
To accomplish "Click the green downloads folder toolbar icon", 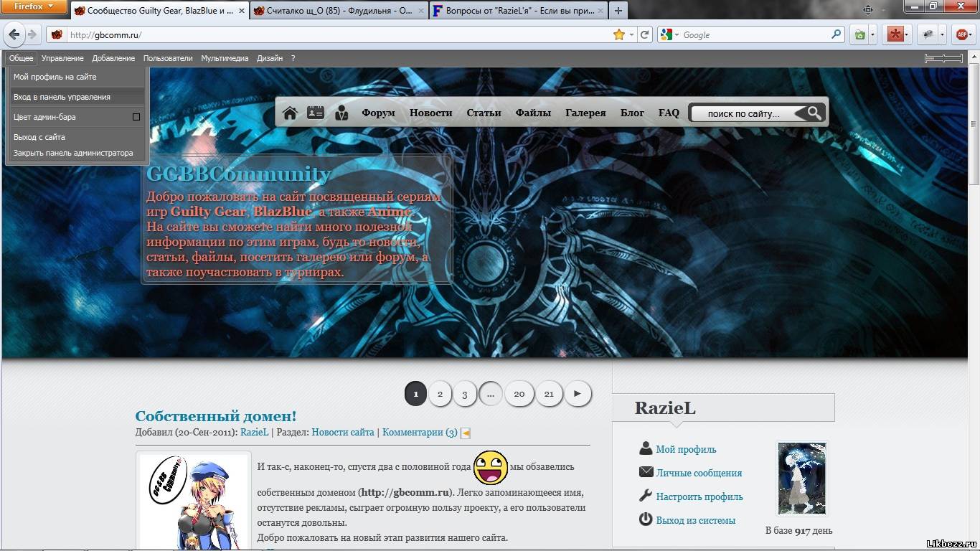I will (x=859, y=34).
